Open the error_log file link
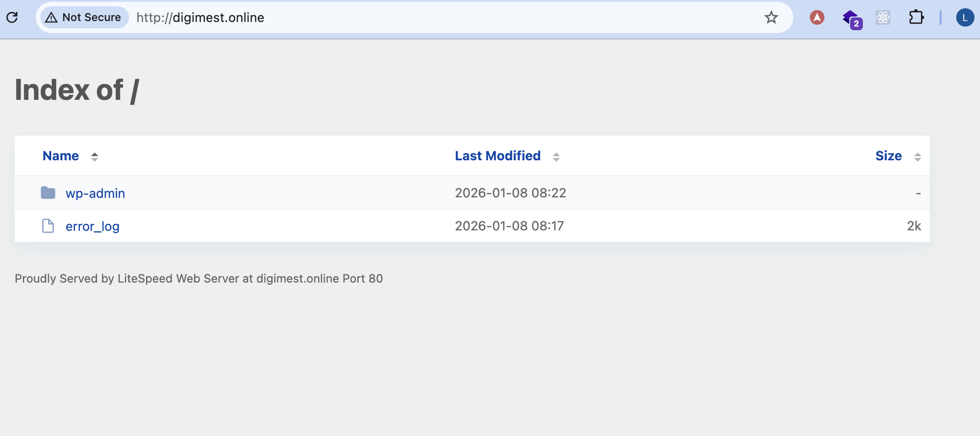Screen dimensions: 980x436 (92, 226)
